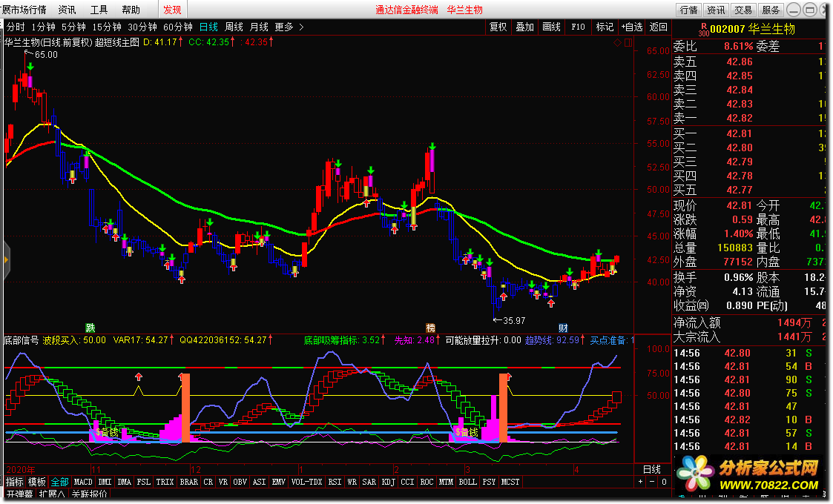Click the split-panel icon at chart top-right
Screen dimensions: 833x504
coord(628,42)
